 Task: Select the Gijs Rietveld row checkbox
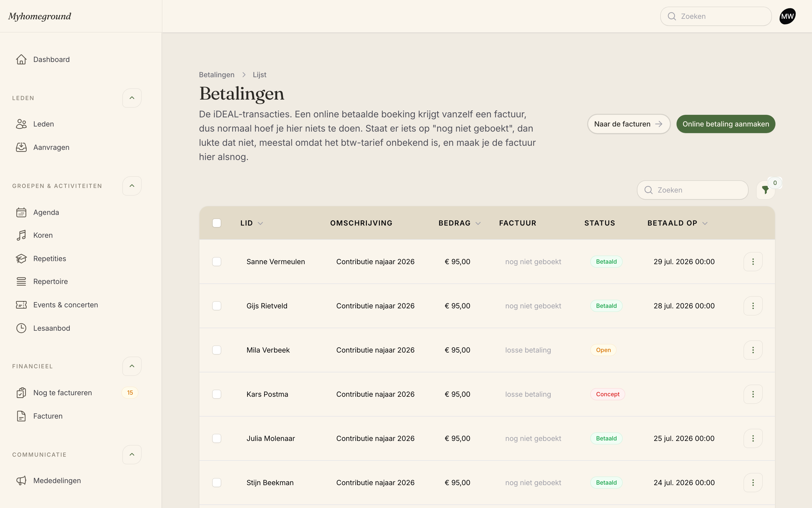coord(217,306)
